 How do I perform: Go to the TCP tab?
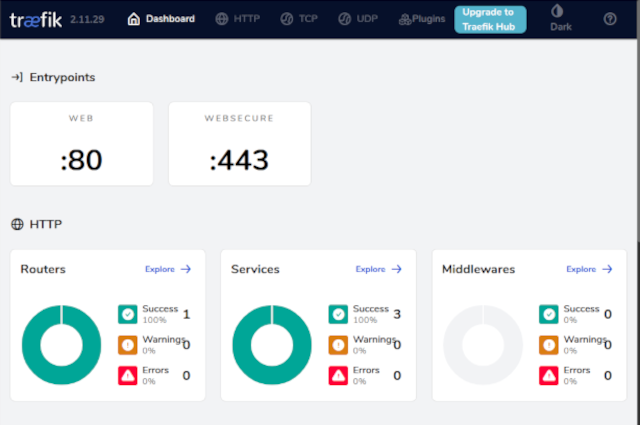300,19
